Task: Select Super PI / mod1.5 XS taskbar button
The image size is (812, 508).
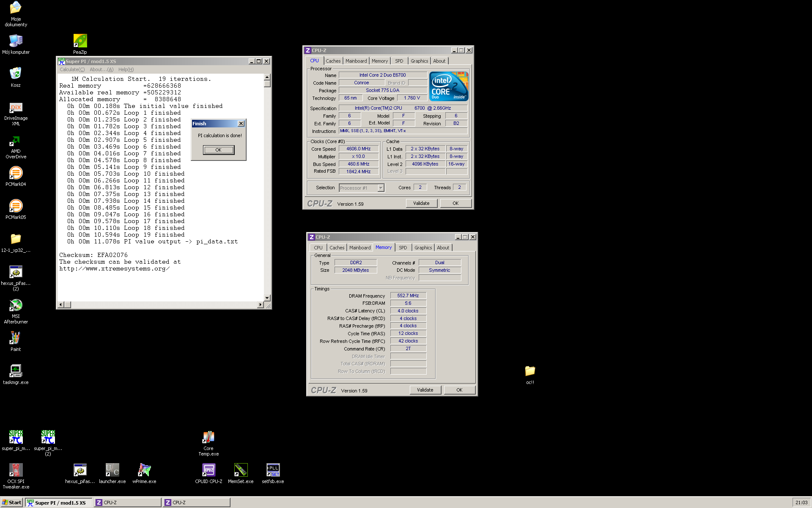Action: click(59, 502)
